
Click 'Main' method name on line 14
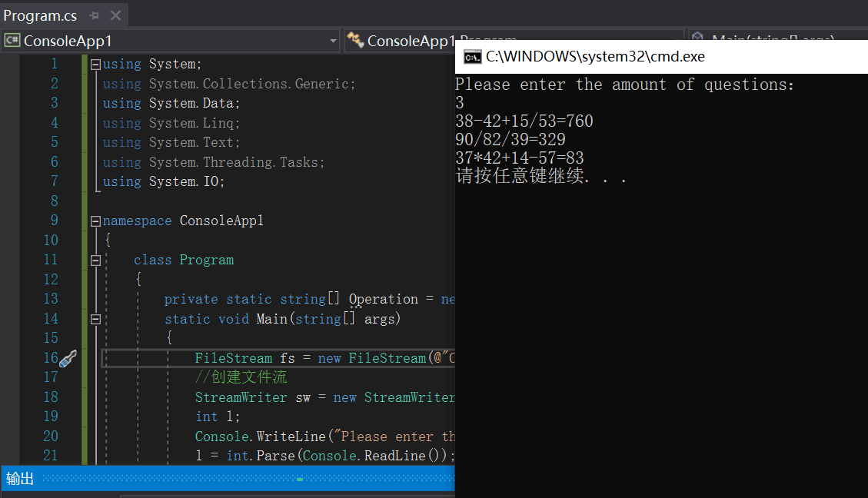(272, 319)
